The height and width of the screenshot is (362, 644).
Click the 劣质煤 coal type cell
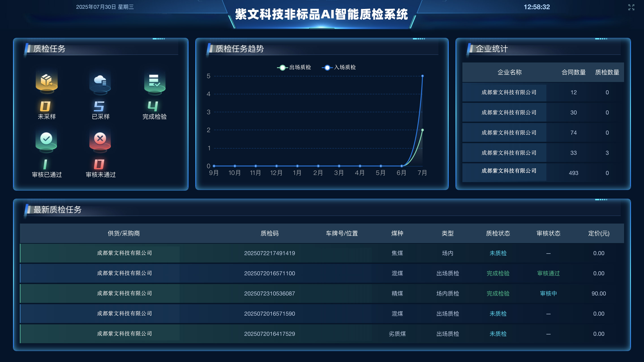[397, 334]
